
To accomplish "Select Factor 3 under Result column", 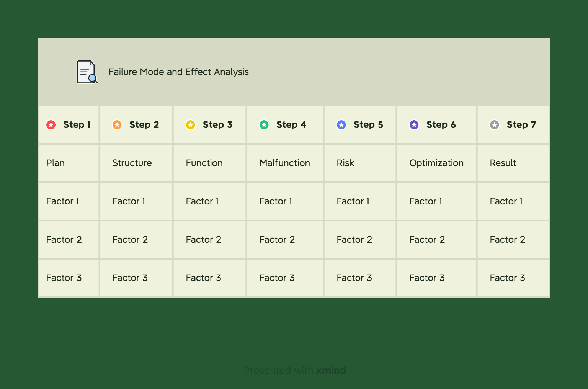I will point(513,278).
